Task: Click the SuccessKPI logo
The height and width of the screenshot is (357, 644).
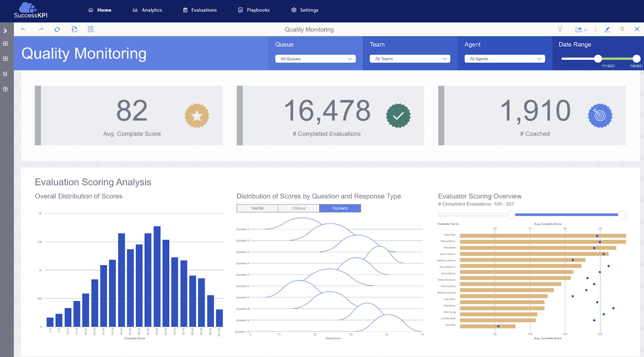Action: 30,10
